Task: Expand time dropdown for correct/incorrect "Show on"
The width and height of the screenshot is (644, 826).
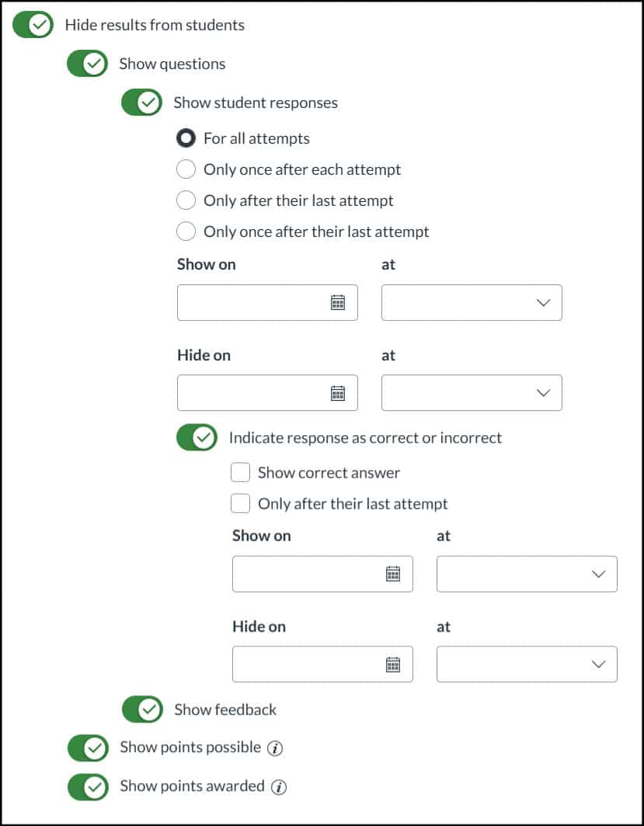Action: click(527, 574)
